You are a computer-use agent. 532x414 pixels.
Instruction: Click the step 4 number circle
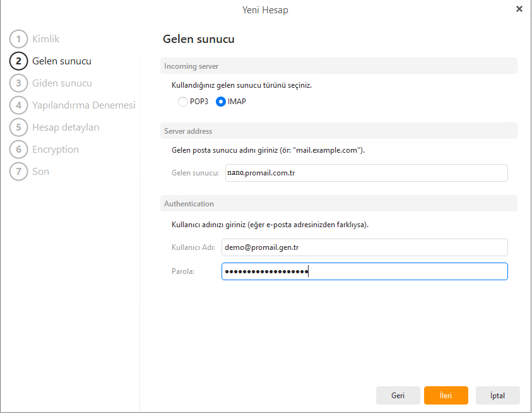pos(19,105)
